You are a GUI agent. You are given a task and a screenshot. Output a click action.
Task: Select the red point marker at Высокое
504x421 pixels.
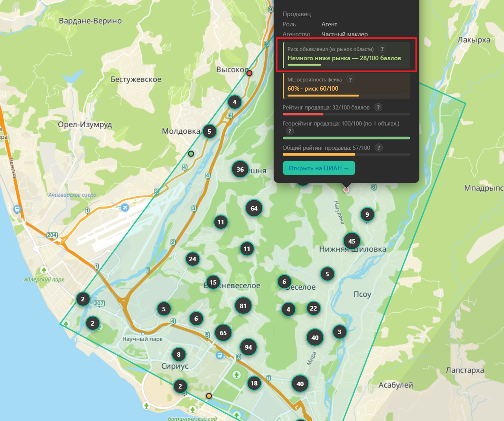tap(249, 73)
